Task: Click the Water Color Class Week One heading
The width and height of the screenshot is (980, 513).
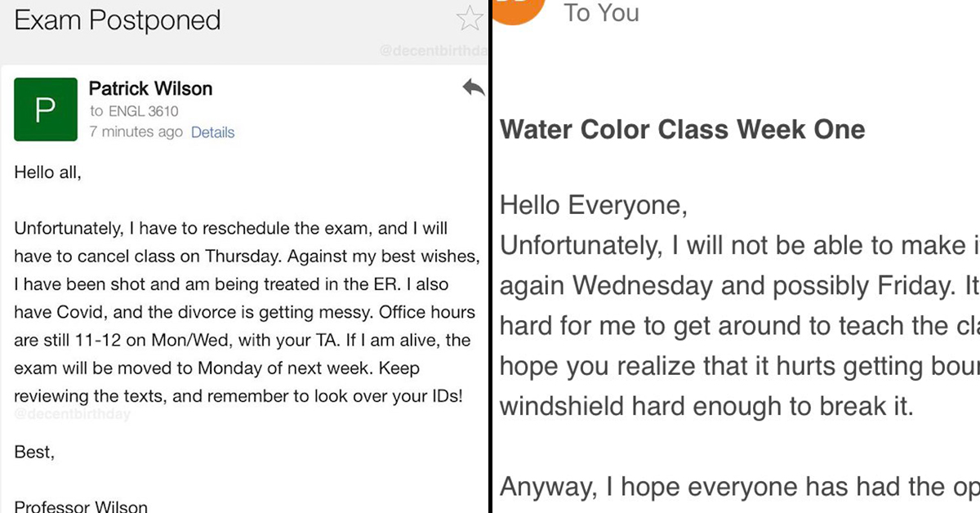Action: (x=683, y=129)
